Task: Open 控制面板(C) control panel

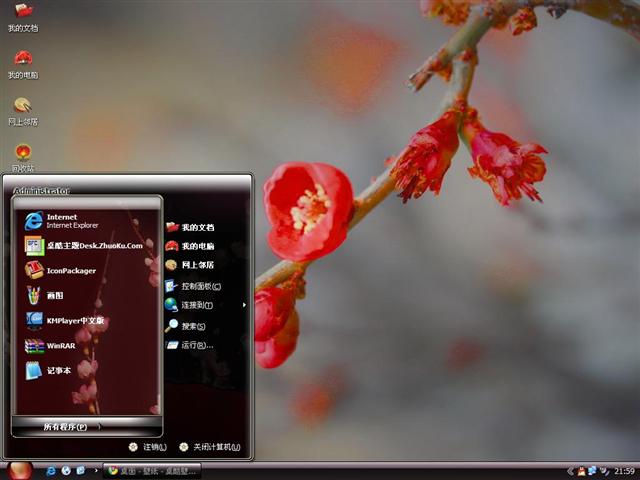Action: tap(193, 286)
